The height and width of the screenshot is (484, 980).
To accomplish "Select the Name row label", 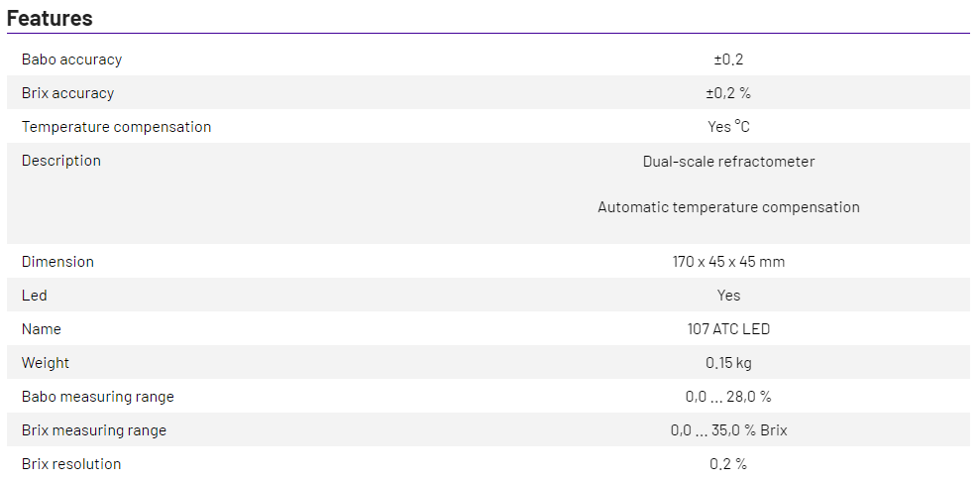I will click(x=41, y=329).
